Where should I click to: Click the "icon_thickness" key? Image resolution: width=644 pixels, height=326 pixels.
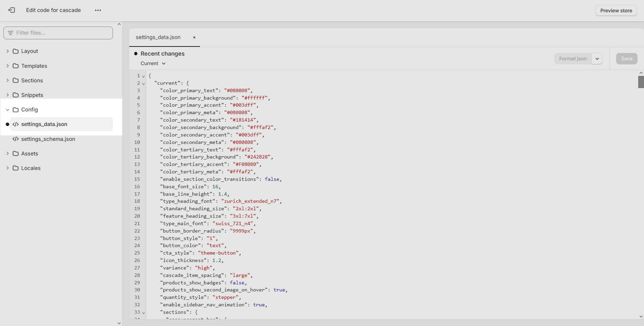184,260
